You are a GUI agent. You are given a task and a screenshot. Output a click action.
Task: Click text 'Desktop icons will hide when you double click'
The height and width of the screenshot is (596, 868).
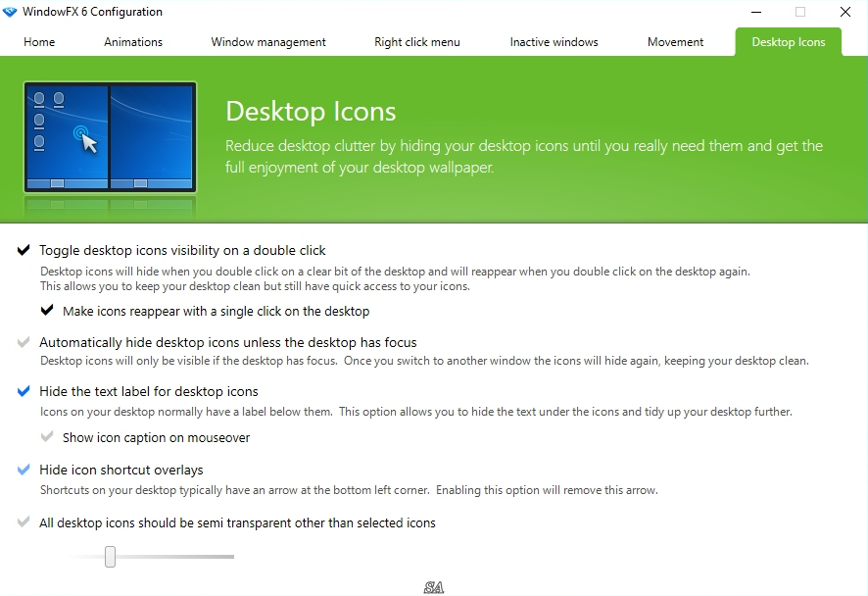click(395, 272)
